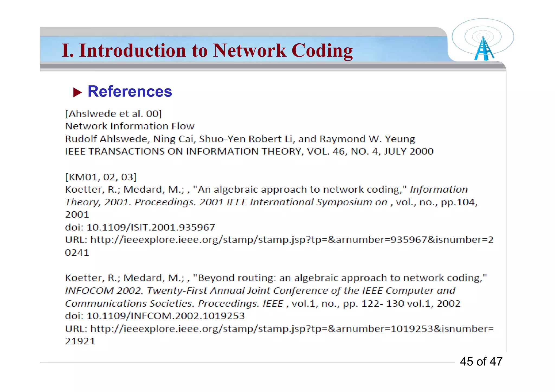Image resolution: width=555 pixels, height=392 pixels.
Task: Click the paper title 'Network Information Flow'
Action: (130, 126)
